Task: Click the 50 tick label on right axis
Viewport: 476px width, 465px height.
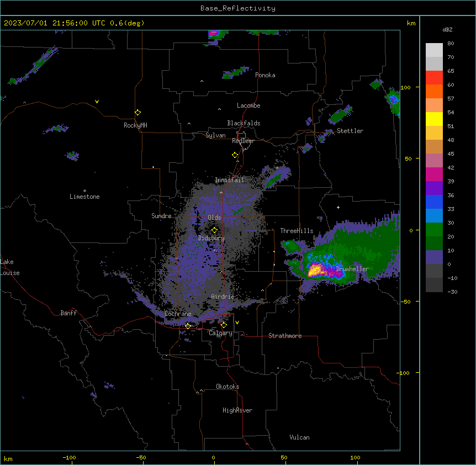Action: [408, 158]
